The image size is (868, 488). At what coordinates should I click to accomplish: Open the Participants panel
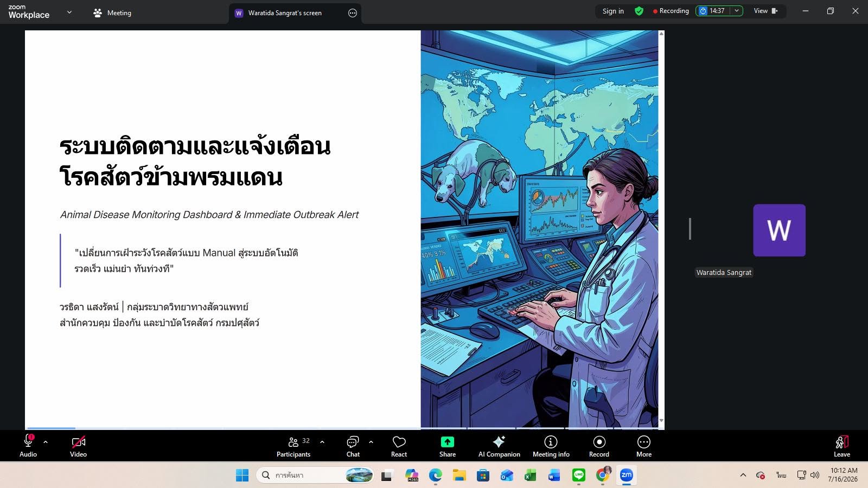pos(293,446)
